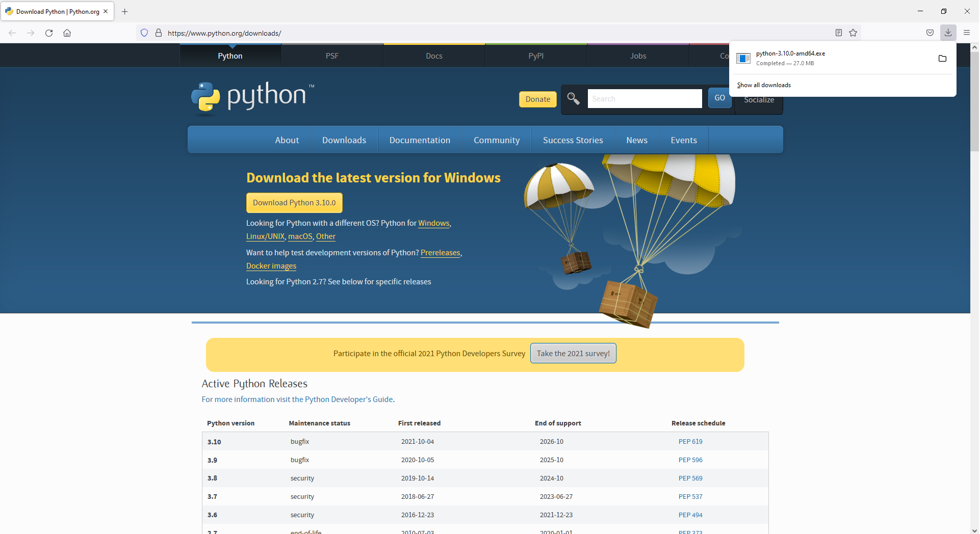Click the Maintenance status column header

(320, 423)
